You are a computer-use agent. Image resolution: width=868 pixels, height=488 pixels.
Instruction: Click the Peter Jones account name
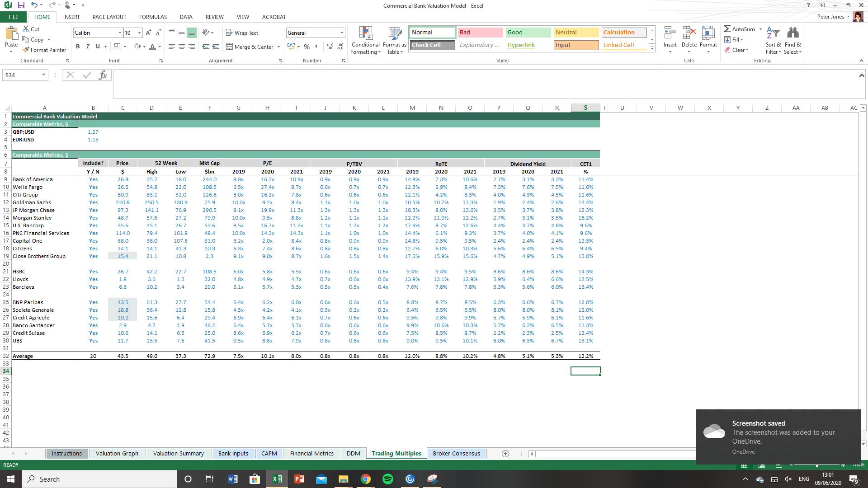point(830,17)
